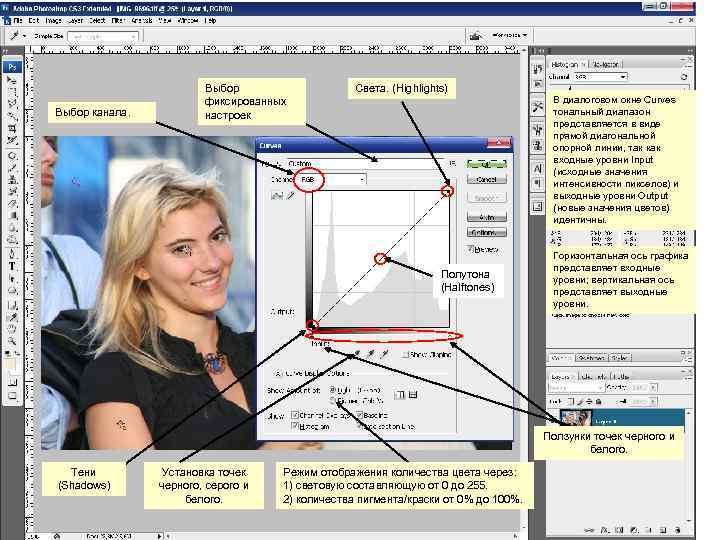Image resolution: width=720 pixels, height=540 pixels.
Task: Click the foreground color swatch in toolbox
Action: coord(10,362)
